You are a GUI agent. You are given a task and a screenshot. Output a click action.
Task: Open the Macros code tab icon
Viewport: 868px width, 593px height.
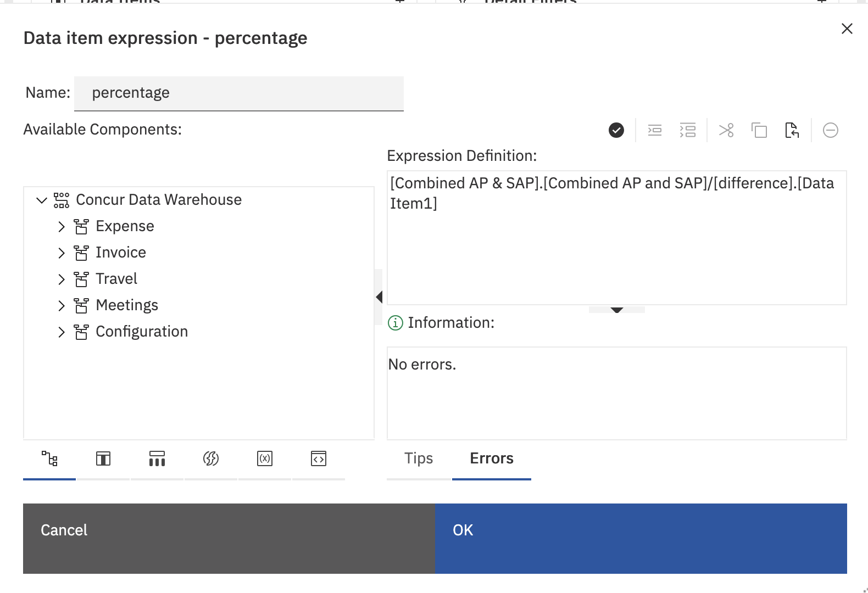(319, 458)
